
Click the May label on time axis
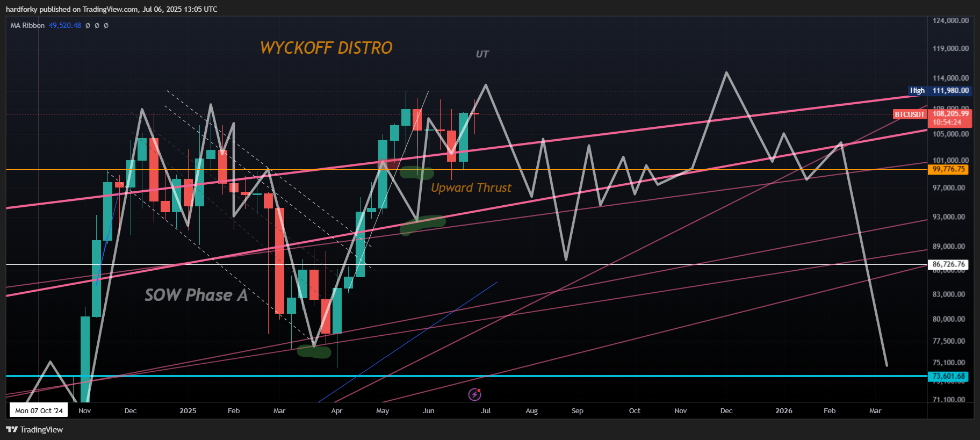(x=383, y=410)
